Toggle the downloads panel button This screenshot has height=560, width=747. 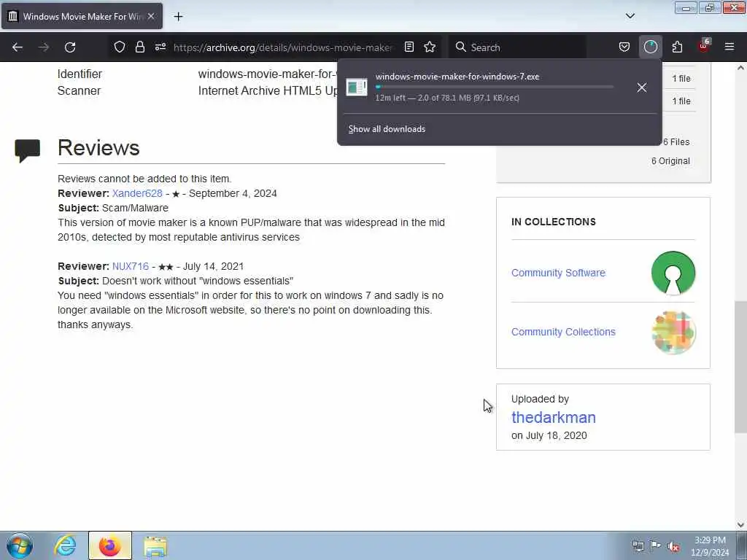click(650, 47)
